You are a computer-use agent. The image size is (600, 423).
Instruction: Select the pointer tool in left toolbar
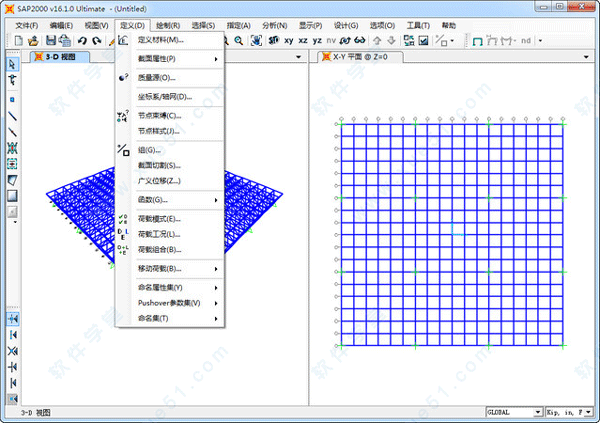tap(12, 64)
